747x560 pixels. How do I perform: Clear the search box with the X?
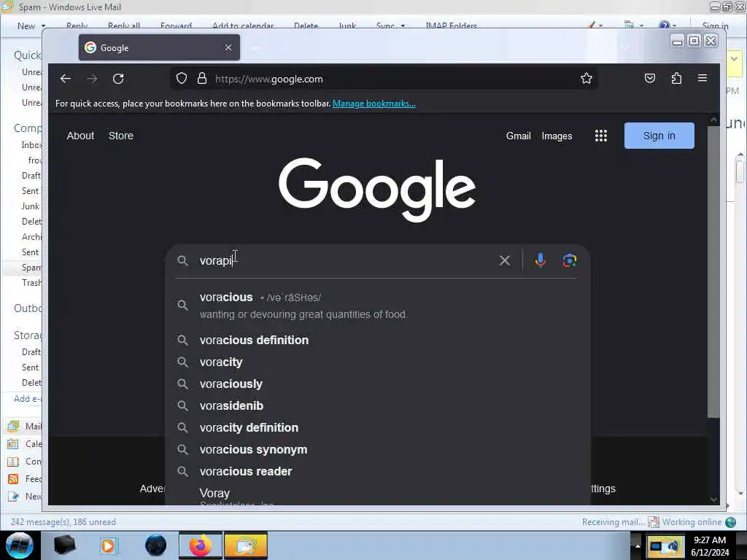click(x=505, y=260)
